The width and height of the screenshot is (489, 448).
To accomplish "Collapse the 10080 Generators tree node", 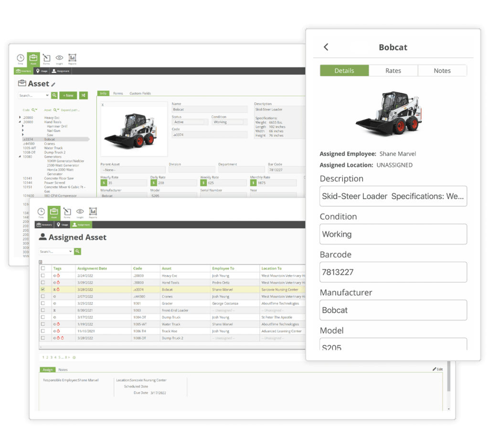I will point(20,157).
